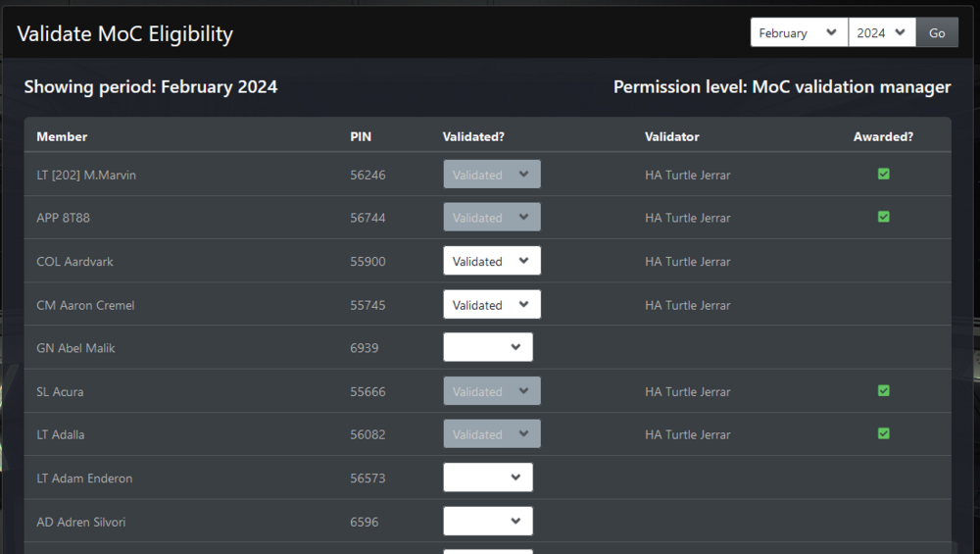Click disabled Validated dropdown for LT [202] M.Marvin
Screen dimensions: 980x554
[491, 175]
